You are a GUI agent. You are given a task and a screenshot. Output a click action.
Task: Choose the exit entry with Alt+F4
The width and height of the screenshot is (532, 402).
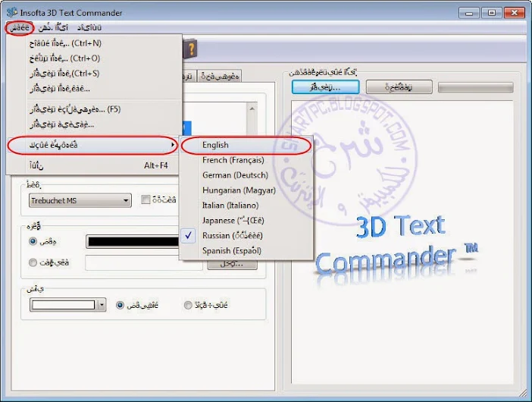point(94,165)
